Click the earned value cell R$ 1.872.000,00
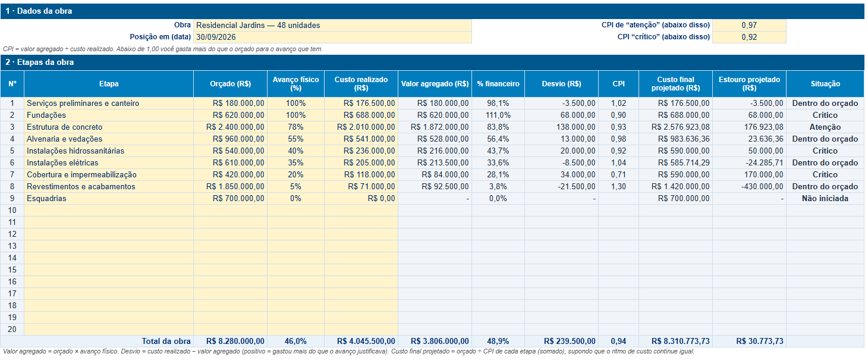The image size is (868, 360). pos(435,127)
